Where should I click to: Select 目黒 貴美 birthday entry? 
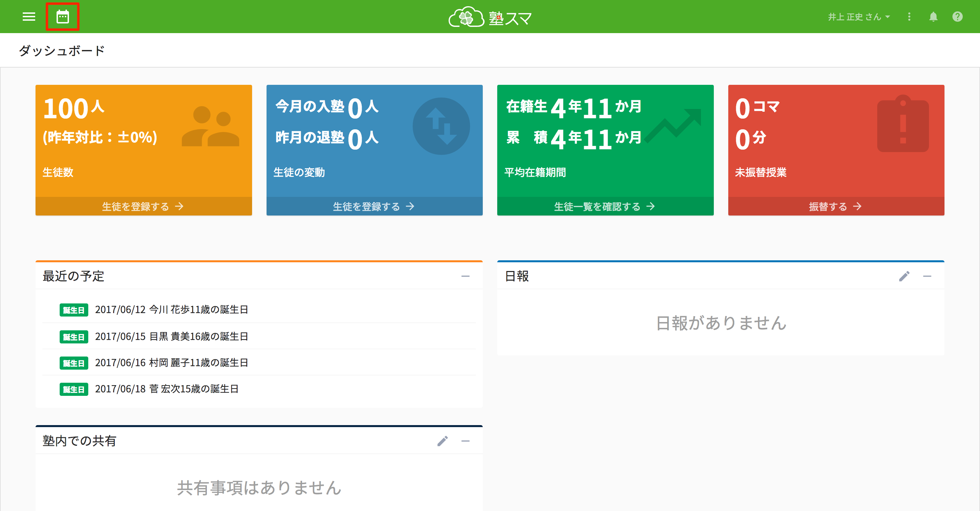172,336
